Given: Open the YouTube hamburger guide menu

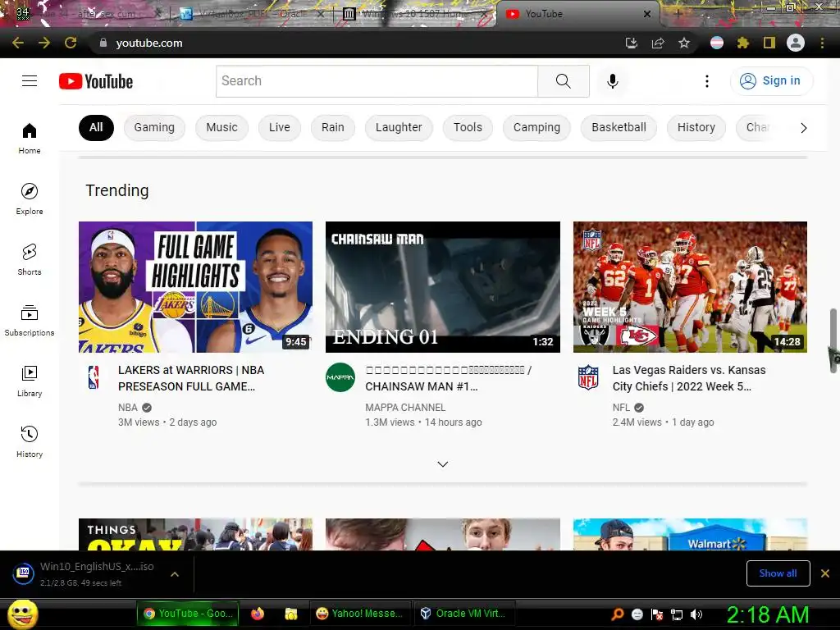Looking at the screenshot, I should 30,81.
